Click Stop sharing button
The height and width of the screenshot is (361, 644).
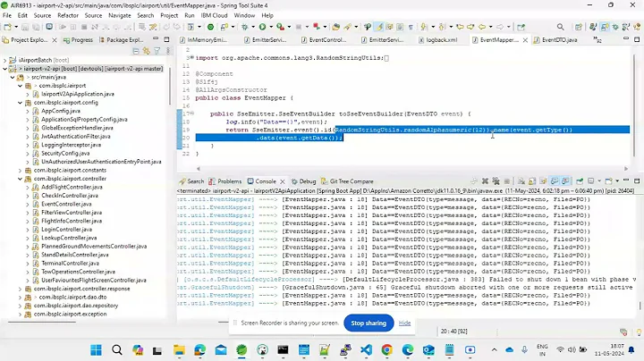369,323
